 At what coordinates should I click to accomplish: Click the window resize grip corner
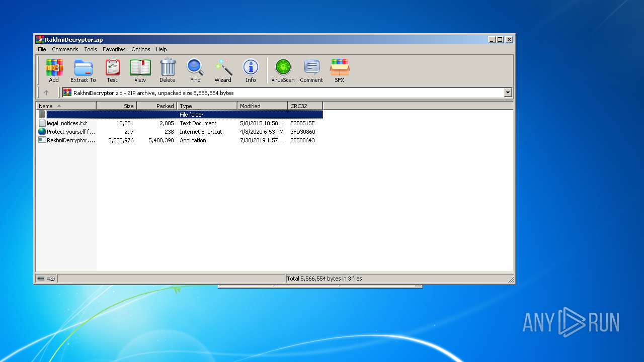[x=510, y=280]
